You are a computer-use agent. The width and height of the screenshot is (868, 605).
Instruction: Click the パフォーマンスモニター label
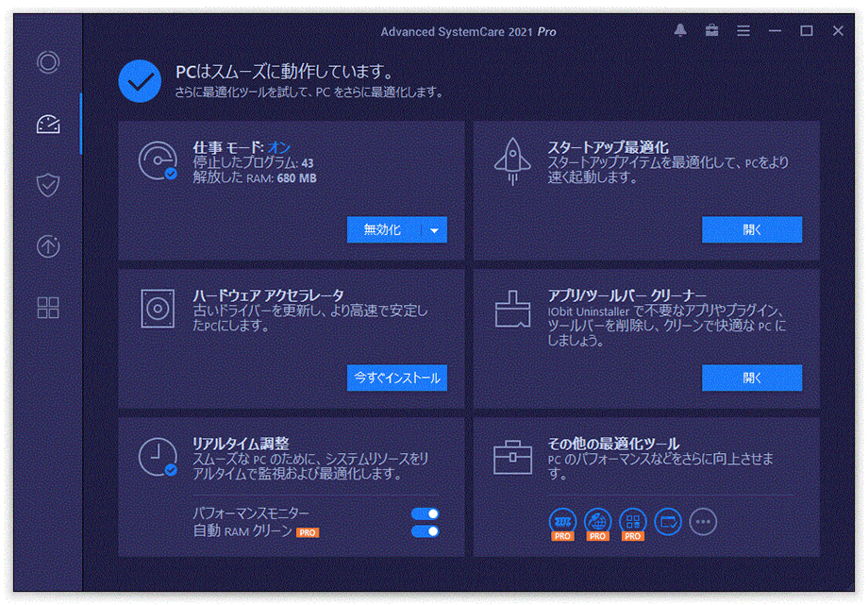[251, 513]
